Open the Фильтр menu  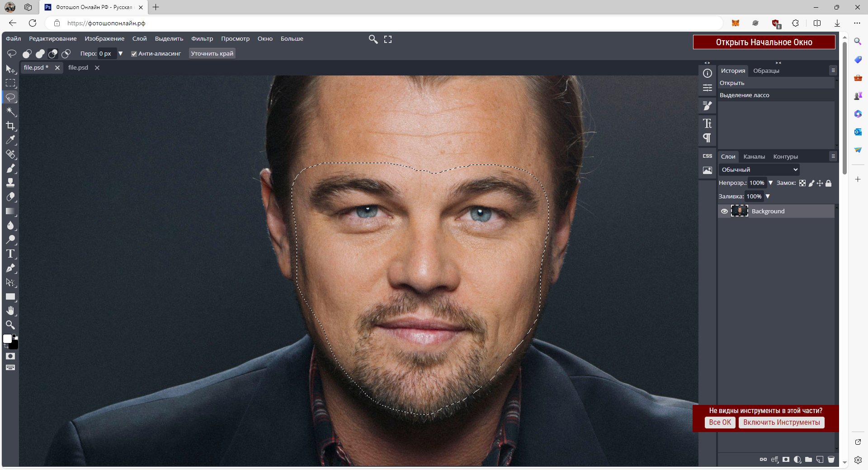202,39
